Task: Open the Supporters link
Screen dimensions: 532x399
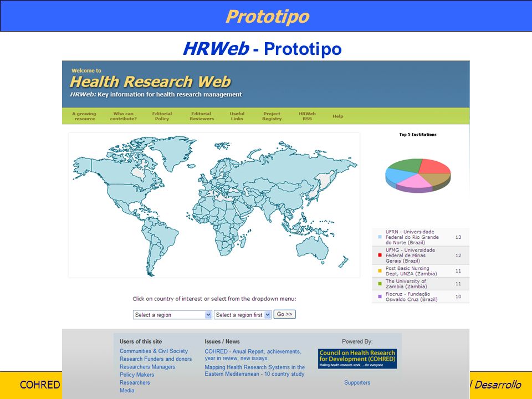Action: (x=357, y=382)
